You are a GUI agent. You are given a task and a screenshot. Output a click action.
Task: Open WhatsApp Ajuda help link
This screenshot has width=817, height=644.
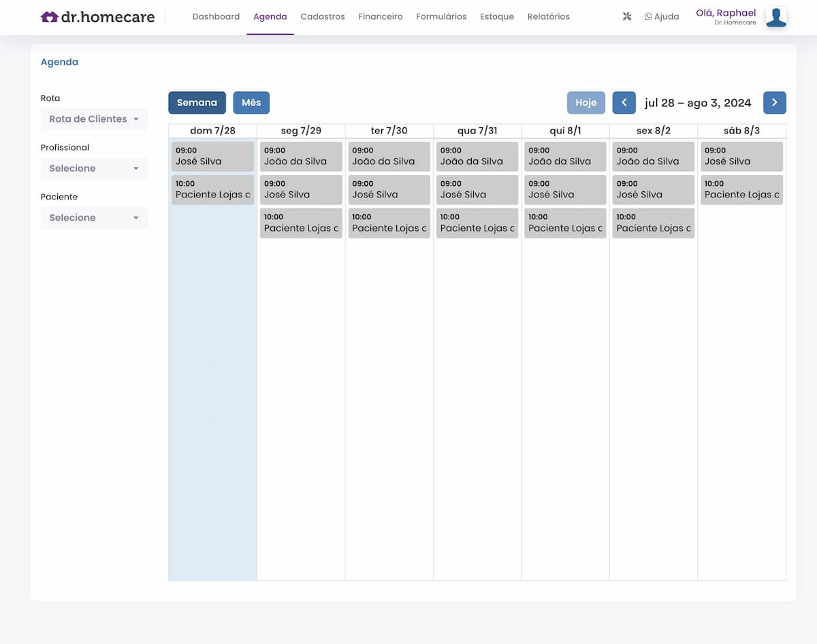661,16
